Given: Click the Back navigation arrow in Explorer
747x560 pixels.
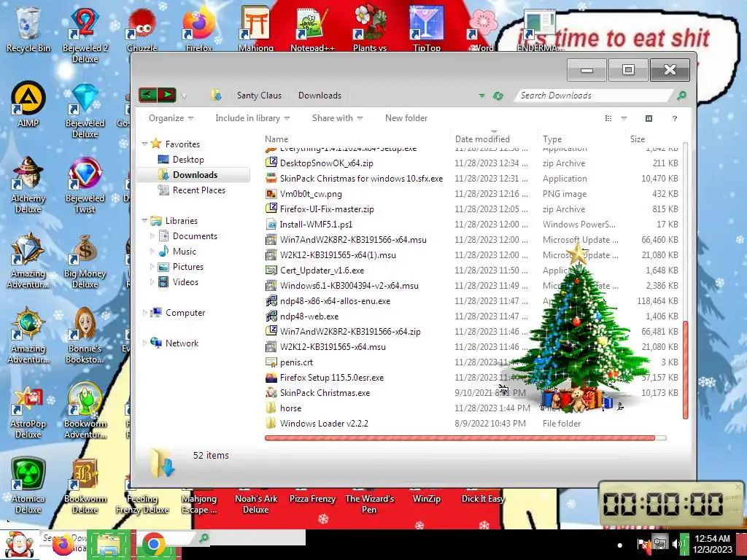Looking at the screenshot, I should (x=147, y=95).
